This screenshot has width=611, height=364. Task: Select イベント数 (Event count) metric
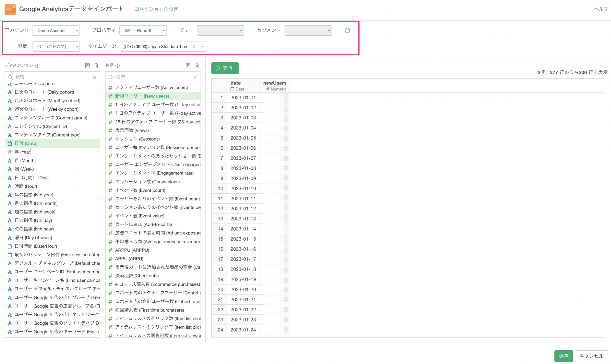click(x=153, y=190)
